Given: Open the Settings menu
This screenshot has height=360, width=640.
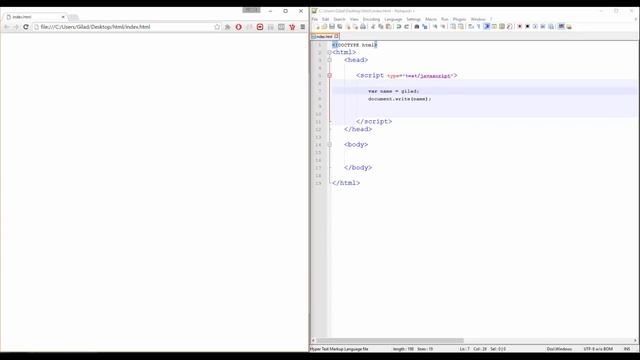Looking at the screenshot, I should pos(413,19).
